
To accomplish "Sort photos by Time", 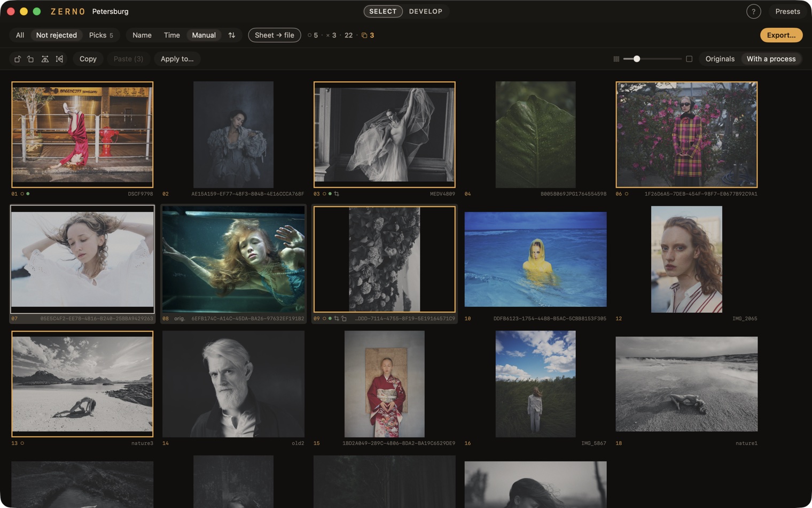I will coord(171,35).
